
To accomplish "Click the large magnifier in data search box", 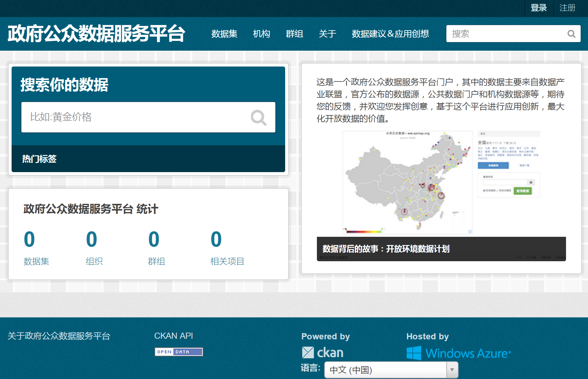I will pyautogui.click(x=258, y=117).
